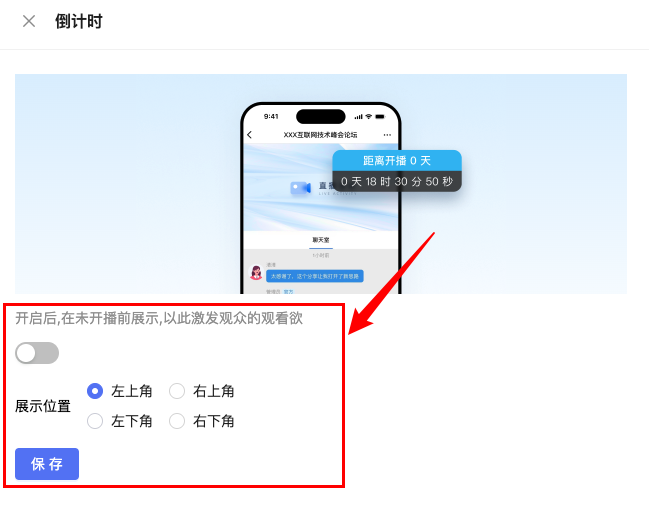Click the 倒计时 title text
This screenshot has height=514, width=649.
point(79,21)
